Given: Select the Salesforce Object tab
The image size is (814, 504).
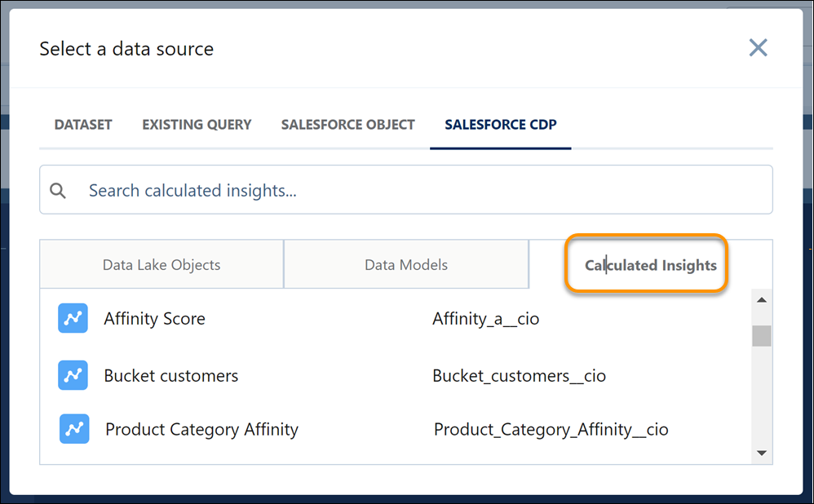Looking at the screenshot, I should pos(347,125).
